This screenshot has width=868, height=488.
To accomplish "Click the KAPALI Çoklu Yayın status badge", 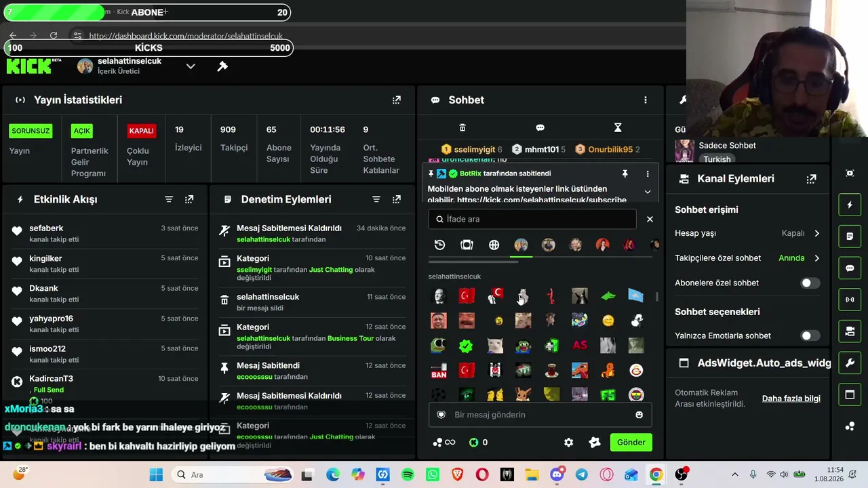I will coord(142,131).
